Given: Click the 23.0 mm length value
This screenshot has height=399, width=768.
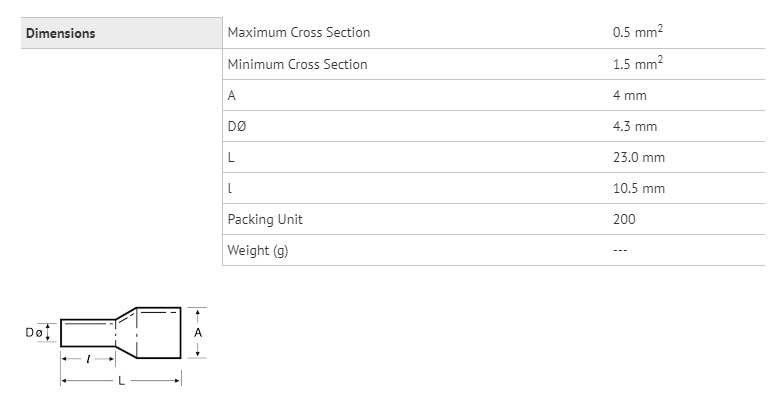Looking at the screenshot, I should (x=639, y=157).
